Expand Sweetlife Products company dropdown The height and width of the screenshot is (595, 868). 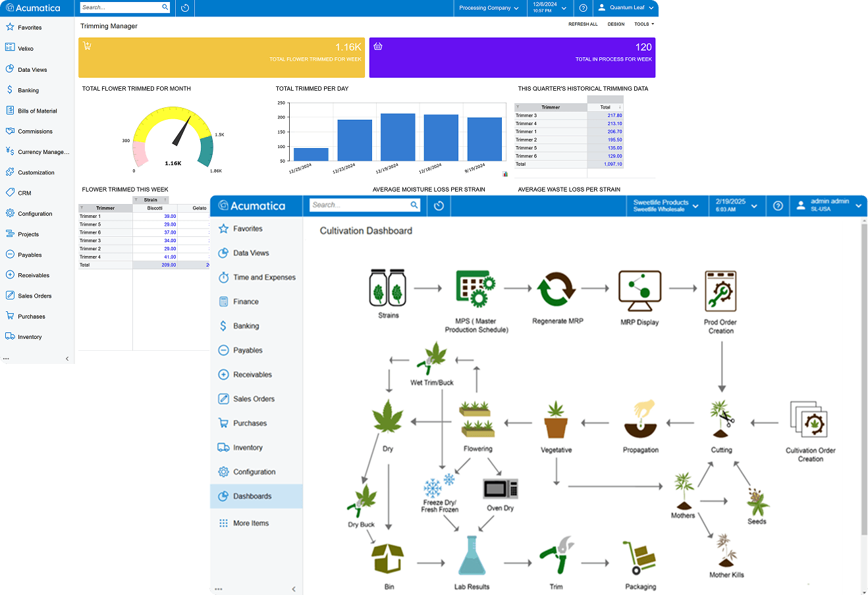(x=666, y=206)
